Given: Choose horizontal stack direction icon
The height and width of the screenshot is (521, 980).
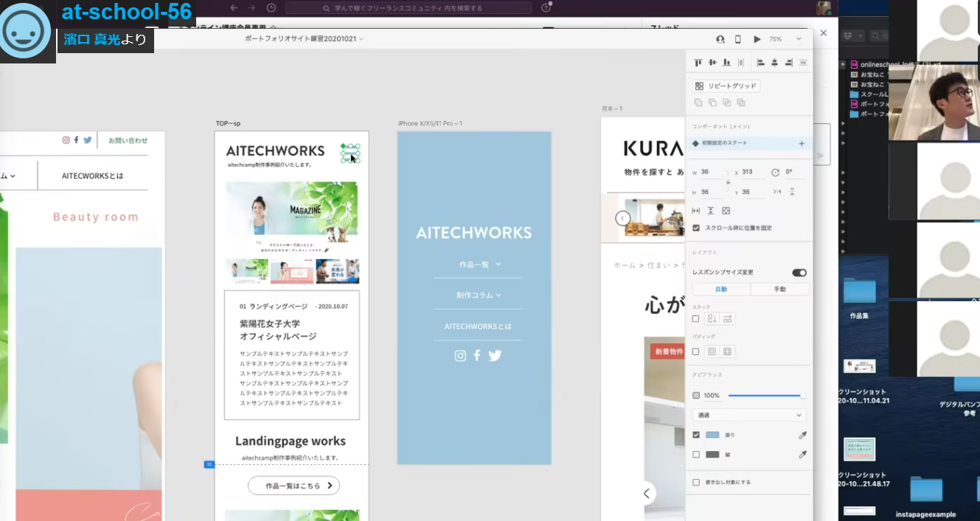Looking at the screenshot, I should [x=728, y=319].
